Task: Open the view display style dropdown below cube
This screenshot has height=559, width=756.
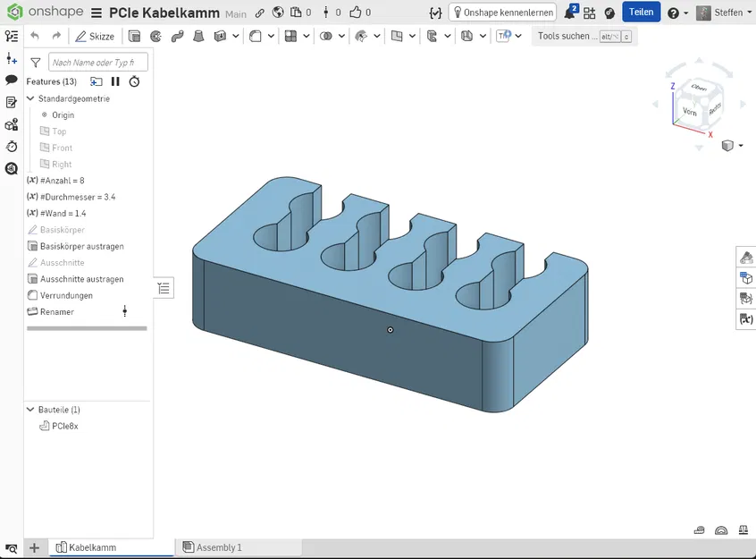Action: pyautogui.click(x=730, y=146)
